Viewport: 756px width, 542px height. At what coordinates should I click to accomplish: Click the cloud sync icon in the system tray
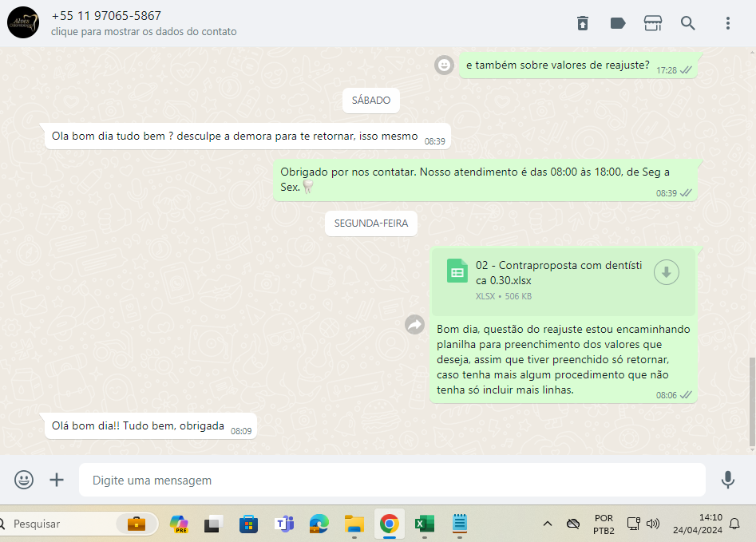(x=572, y=524)
